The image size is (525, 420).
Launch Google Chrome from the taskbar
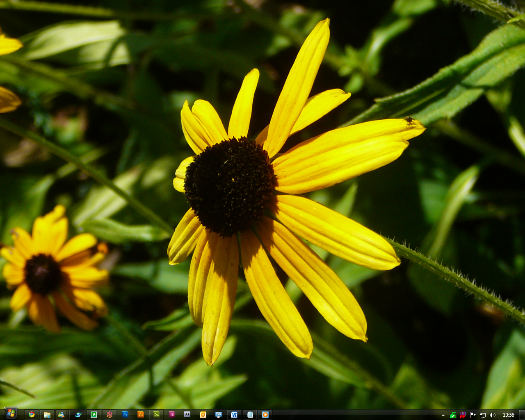[x=32, y=415]
